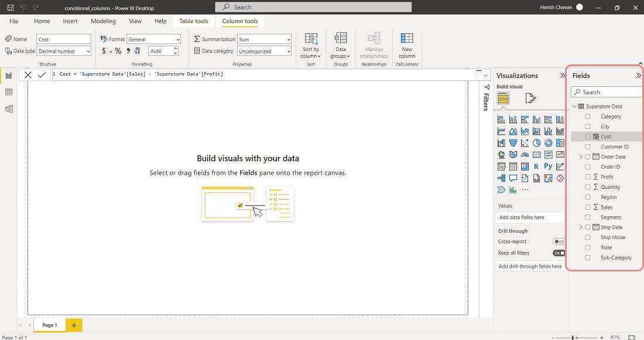The width and height of the screenshot is (644, 340).
Task: Expand the formula bar chevron
Action: [x=486, y=75]
